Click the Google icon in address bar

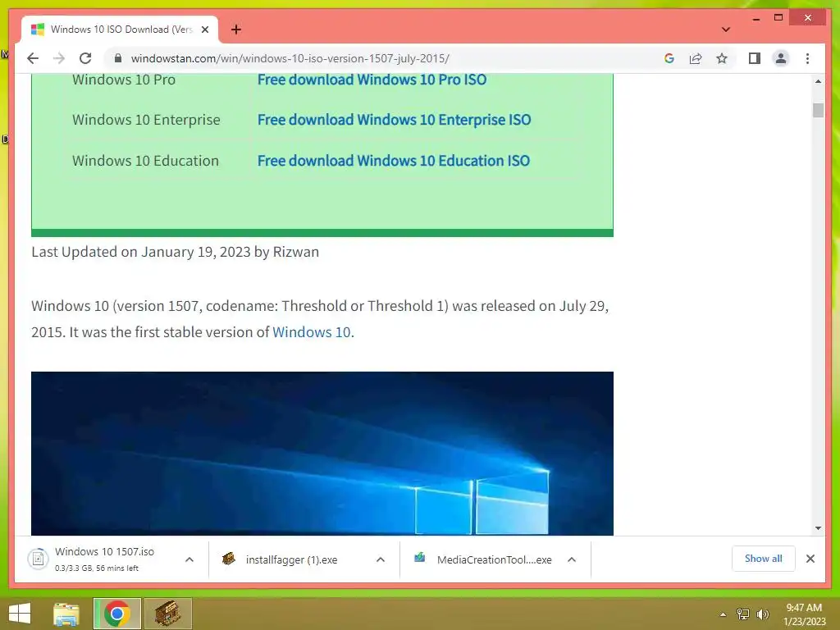point(669,58)
